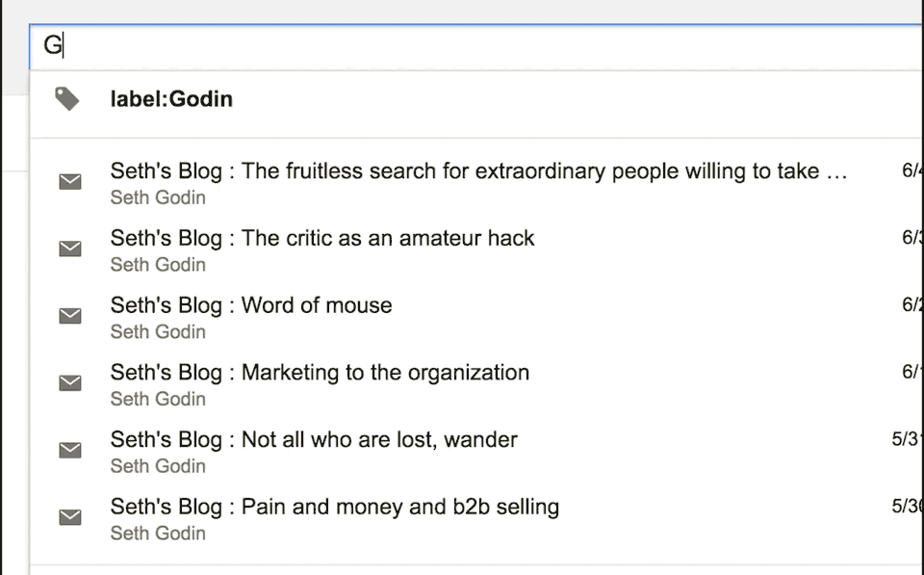Open the Word of mouse blog email
This screenshot has width=924, height=575.
point(251,305)
